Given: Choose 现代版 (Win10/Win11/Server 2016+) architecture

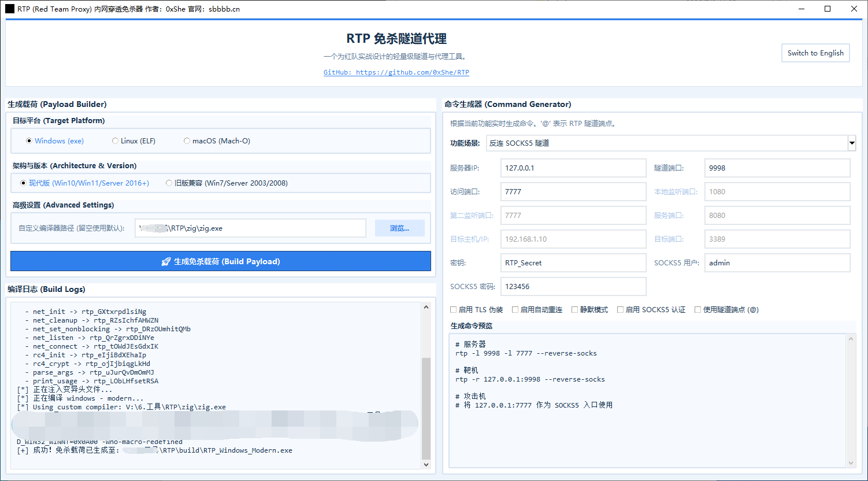Looking at the screenshot, I should click(x=84, y=183).
